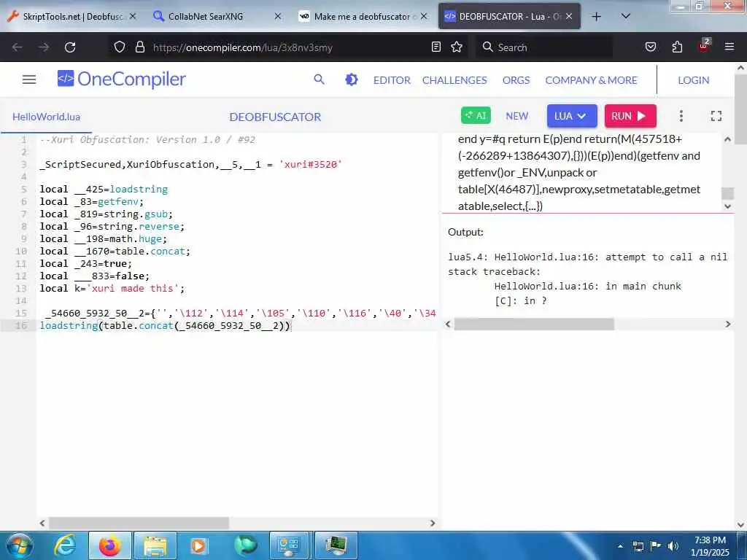The image size is (747, 560).
Task: Click the OneCompiler logo
Action: (122, 79)
